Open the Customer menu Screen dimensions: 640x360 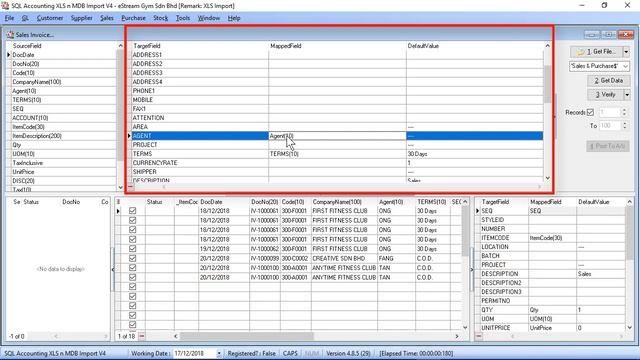point(50,18)
